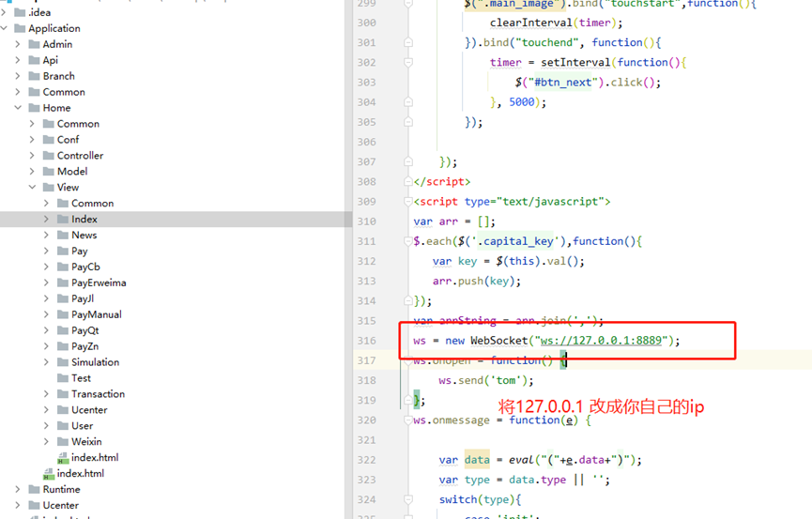Expand the PayErweima folder chevron
Screen dimensions: 812x519
pyautogui.click(x=47, y=282)
